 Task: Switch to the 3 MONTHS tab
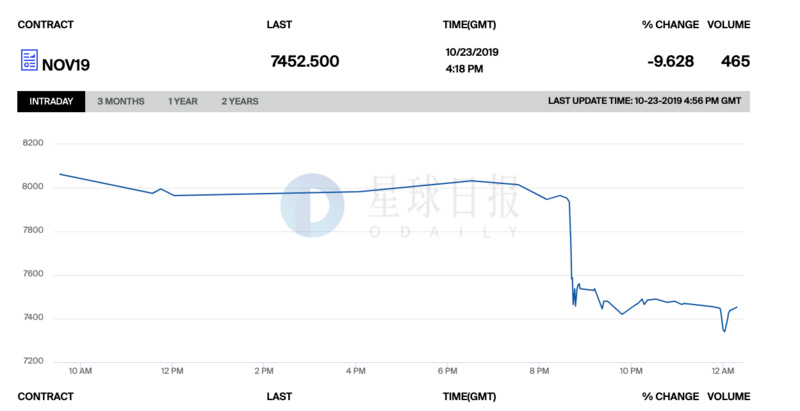[121, 102]
